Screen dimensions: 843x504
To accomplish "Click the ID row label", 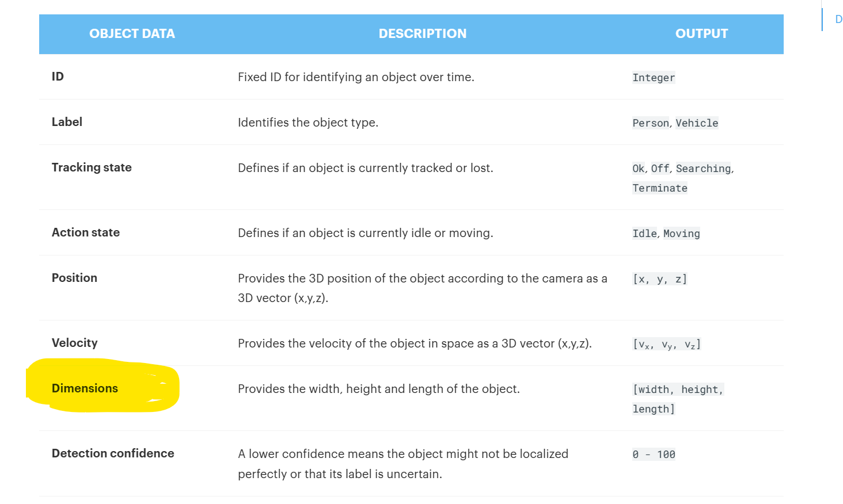I will pos(58,77).
